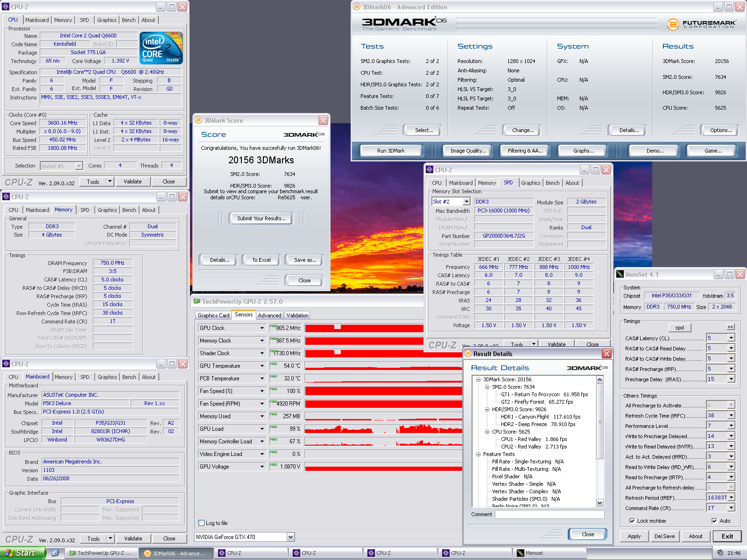The image size is (747, 560).
Task: Launch Internet Explorer from quick launch
Action: coord(55,553)
